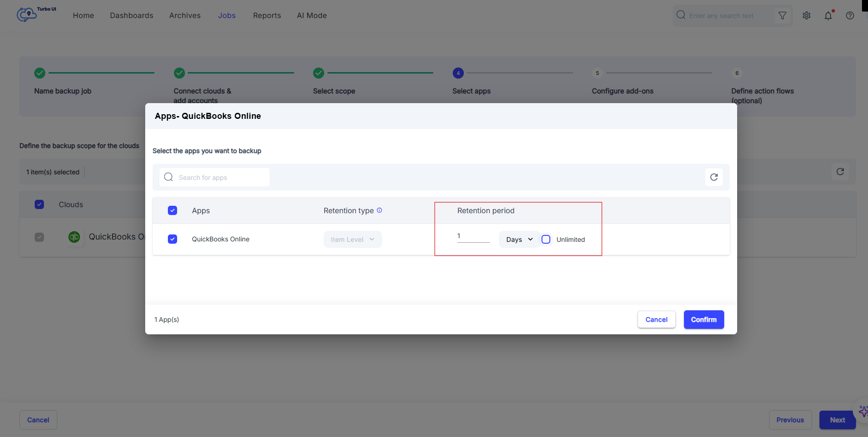Click the Apps column header
The width and height of the screenshot is (868, 437).
(201, 210)
